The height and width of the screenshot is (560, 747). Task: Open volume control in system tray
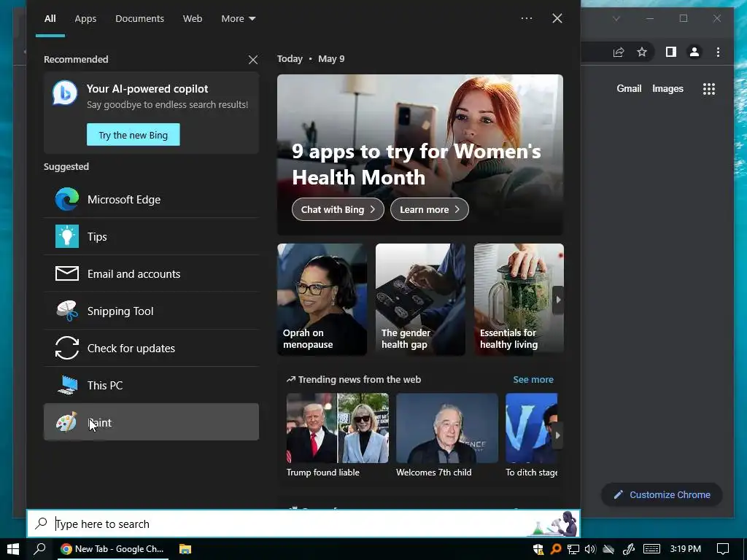click(590, 549)
